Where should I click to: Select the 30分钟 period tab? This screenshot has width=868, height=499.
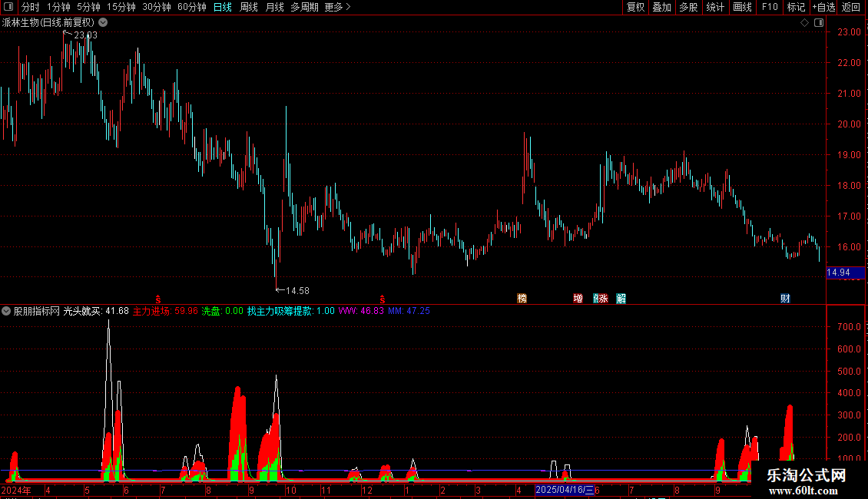156,7
